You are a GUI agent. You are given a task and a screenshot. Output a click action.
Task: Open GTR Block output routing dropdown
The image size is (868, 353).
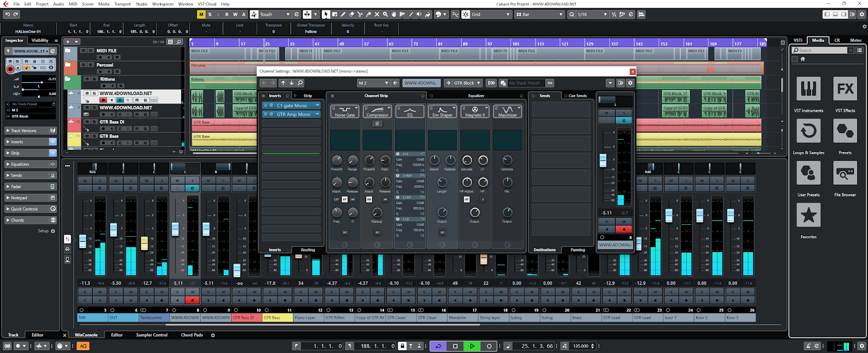(x=468, y=83)
